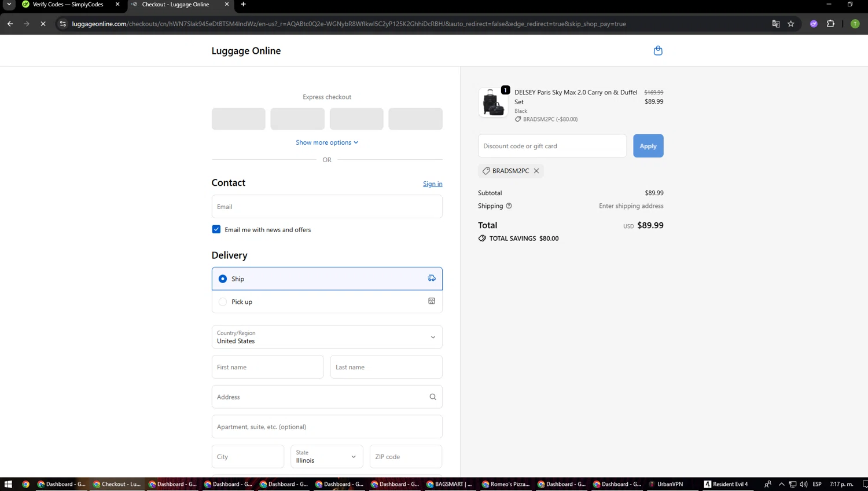This screenshot has height=491, width=868.
Task: Open the State dropdown showing Illinois
Action: (x=327, y=456)
